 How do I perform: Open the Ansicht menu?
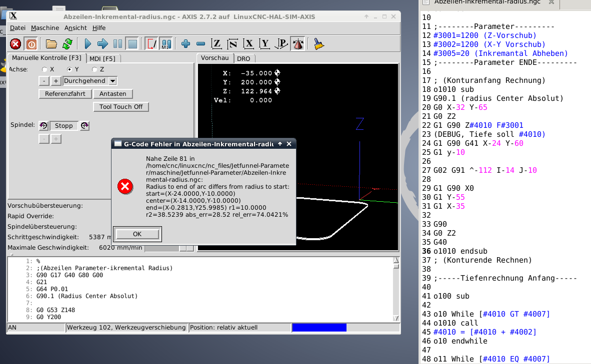tap(75, 28)
